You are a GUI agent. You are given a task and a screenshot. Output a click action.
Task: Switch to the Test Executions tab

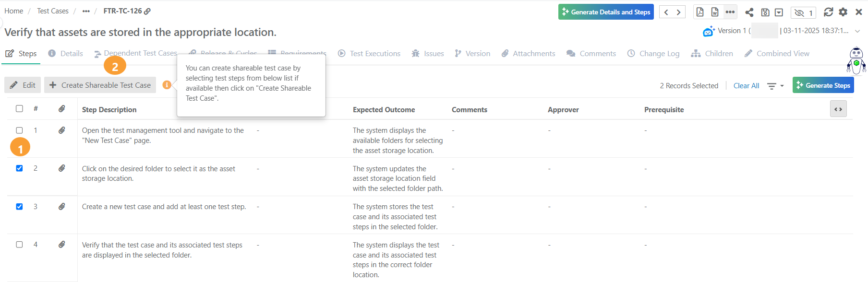coord(369,54)
